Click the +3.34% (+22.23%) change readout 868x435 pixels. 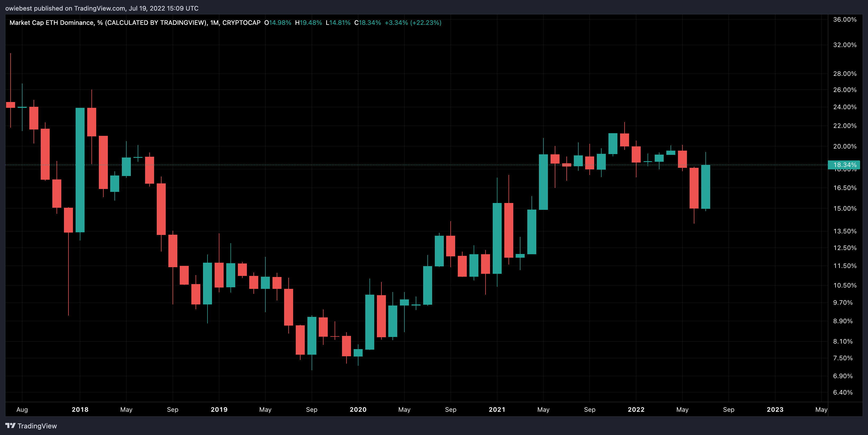click(x=413, y=22)
